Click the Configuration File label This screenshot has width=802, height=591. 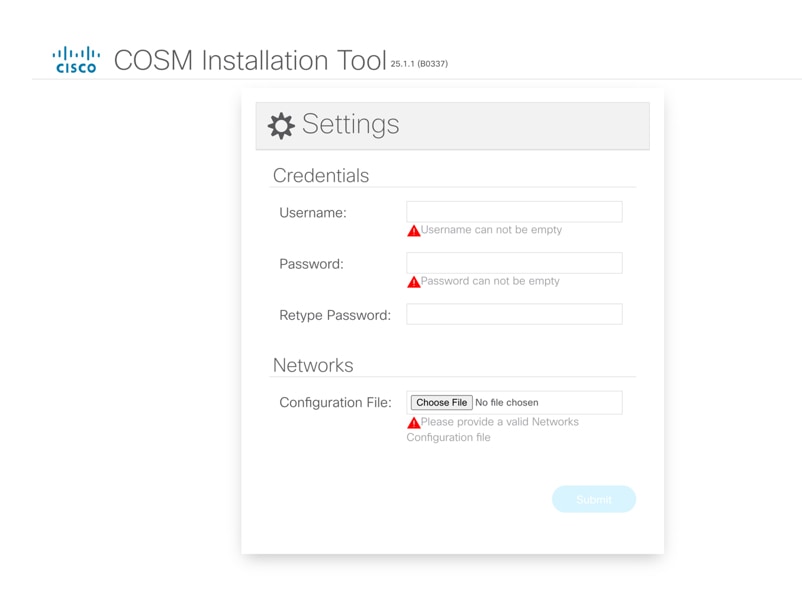click(335, 403)
